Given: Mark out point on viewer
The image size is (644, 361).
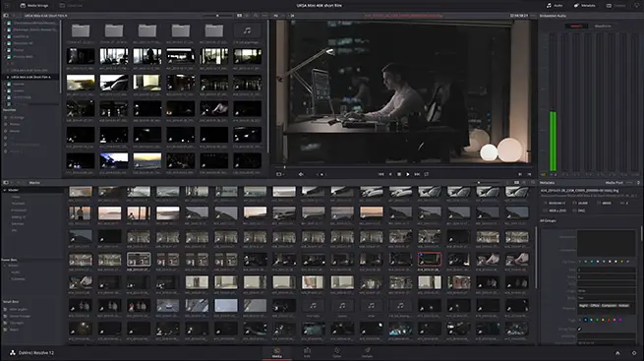Looking at the screenshot, I should pyautogui.click(x=529, y=174).
